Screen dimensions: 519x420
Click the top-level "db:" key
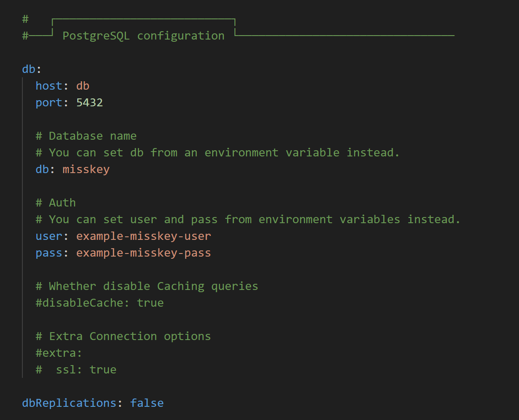point(28,69)
